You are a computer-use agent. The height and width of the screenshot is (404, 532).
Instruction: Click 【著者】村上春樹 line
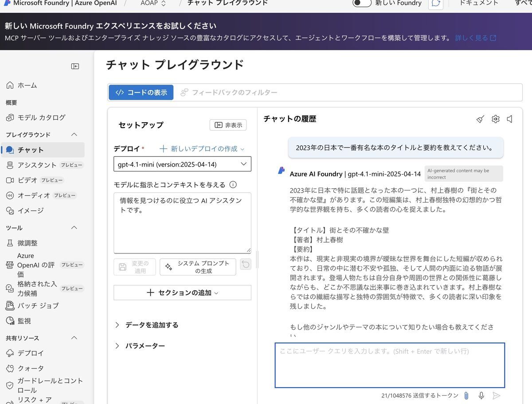317,240
